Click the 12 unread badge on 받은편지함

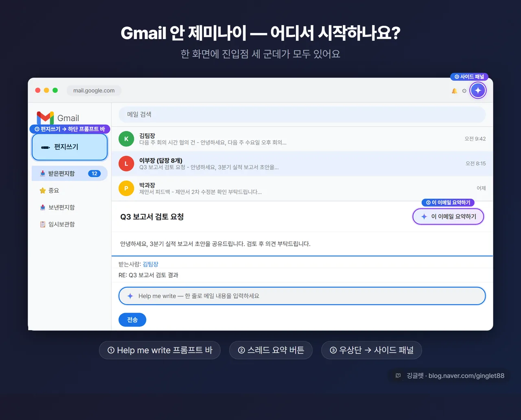[94, 174]
